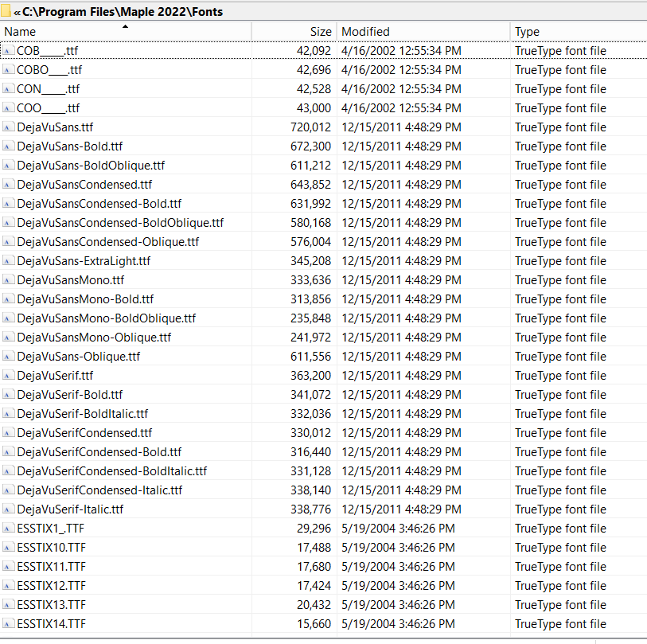
Task: Click the font file icon for ESSTIX10.TTF
Action: 8,548
